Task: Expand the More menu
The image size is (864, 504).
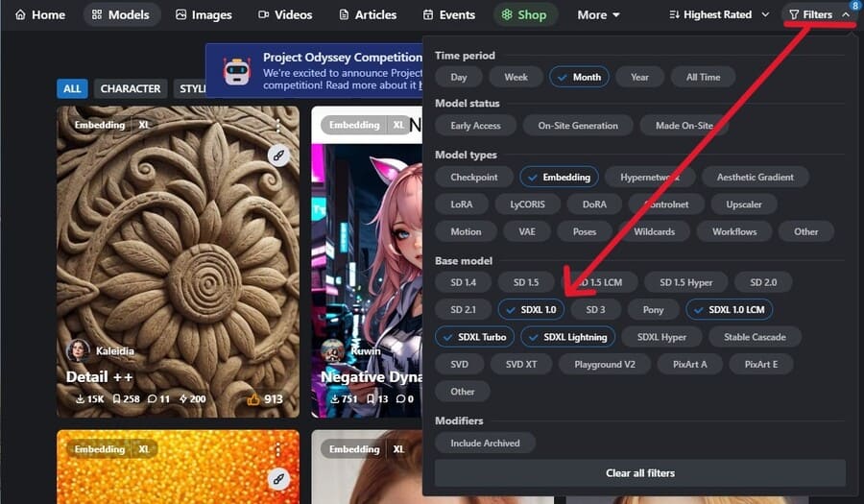Action: tap(598, 14)
